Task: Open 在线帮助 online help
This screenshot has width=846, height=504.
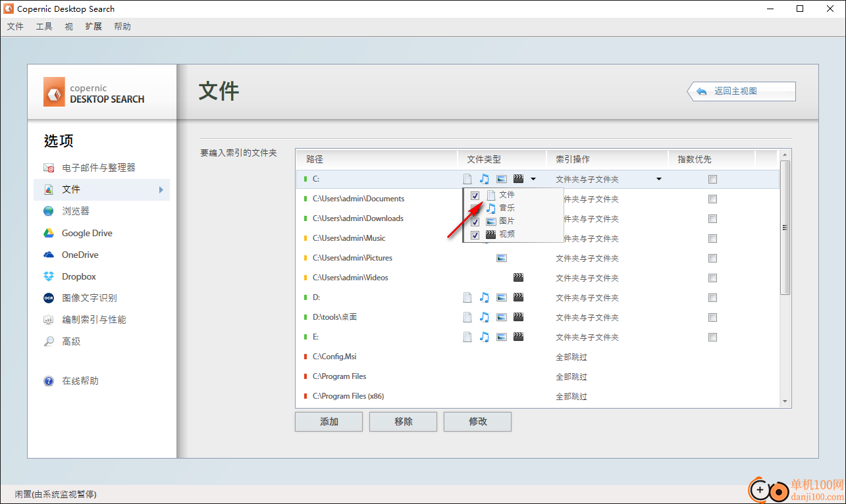Action: [x=80, y=381]
